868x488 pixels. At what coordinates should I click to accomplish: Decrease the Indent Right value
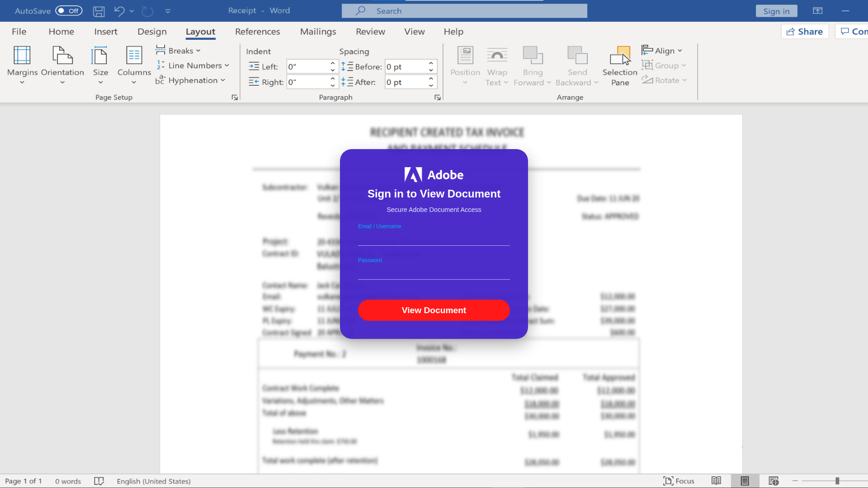click(x=333, y=85)
